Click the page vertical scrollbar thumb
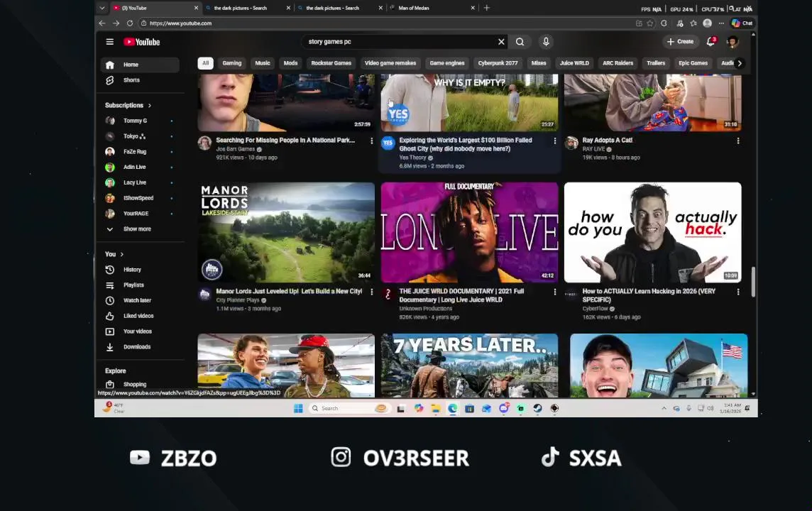Image resolution: width=812 pixels, height=511 pixels. [x=754, y=282]
